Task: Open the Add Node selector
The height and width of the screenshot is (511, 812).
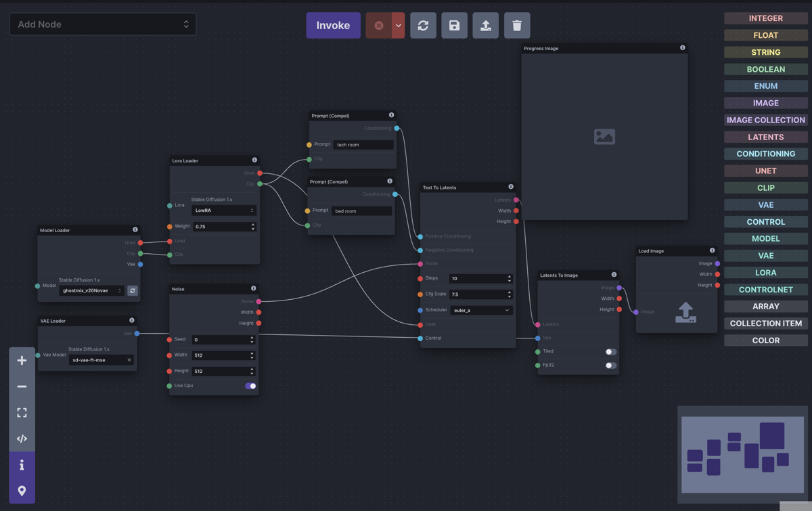Action: (x=102, y=24)
